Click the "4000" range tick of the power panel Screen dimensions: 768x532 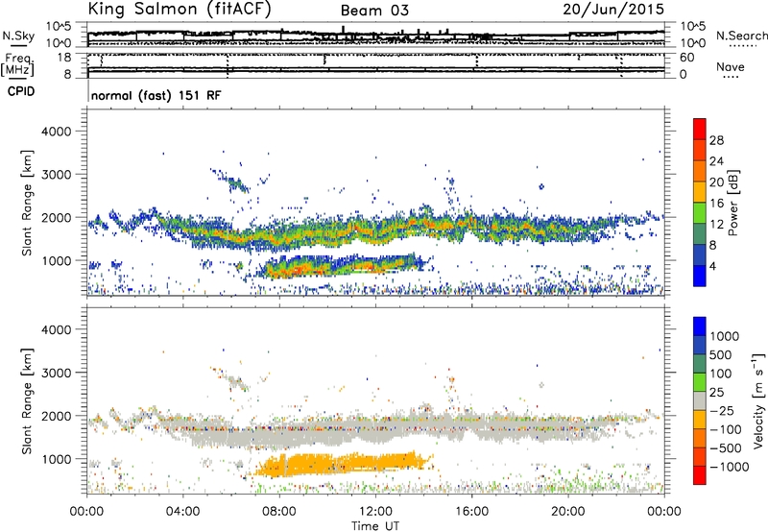(56, 132)
